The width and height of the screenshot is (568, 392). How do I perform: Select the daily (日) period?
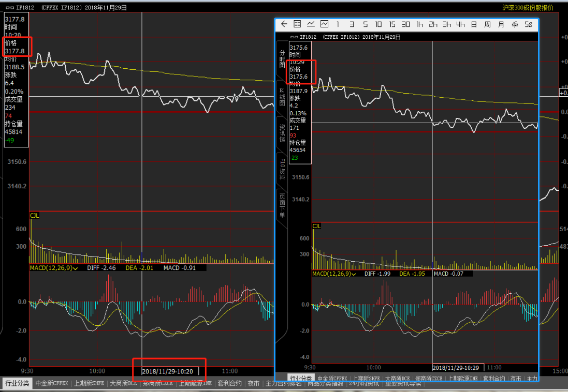474,24
